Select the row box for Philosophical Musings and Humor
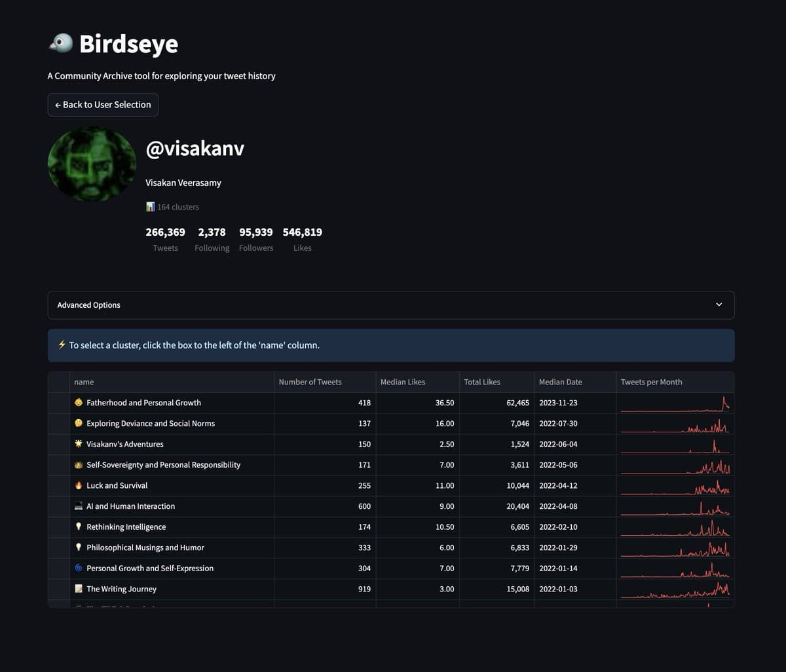 pyautogui.click(x=59, y=548)
